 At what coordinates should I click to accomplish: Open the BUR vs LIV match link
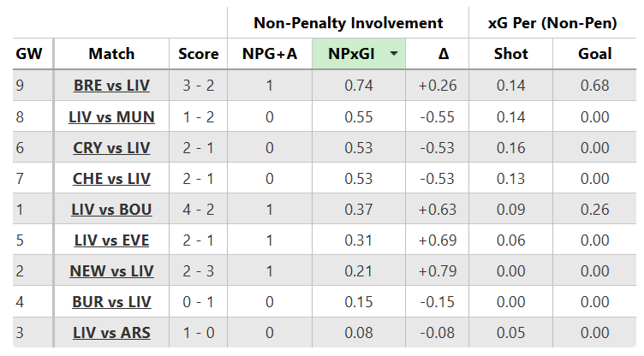coord(111,302)
